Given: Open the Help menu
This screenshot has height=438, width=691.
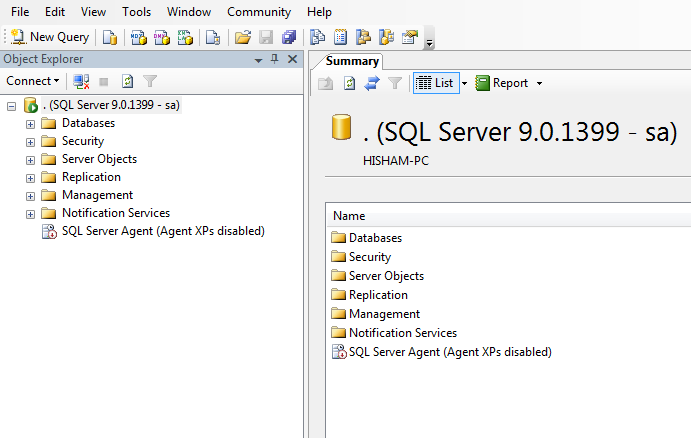Looking at the screenshot, I should pyautogui.click(x=319, y=12).
